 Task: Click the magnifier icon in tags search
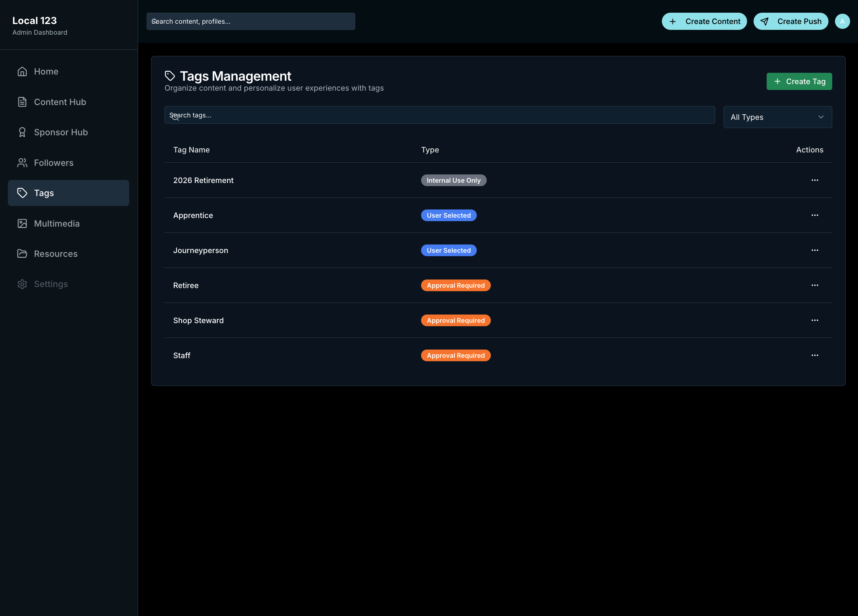click(x=175, y=117)
